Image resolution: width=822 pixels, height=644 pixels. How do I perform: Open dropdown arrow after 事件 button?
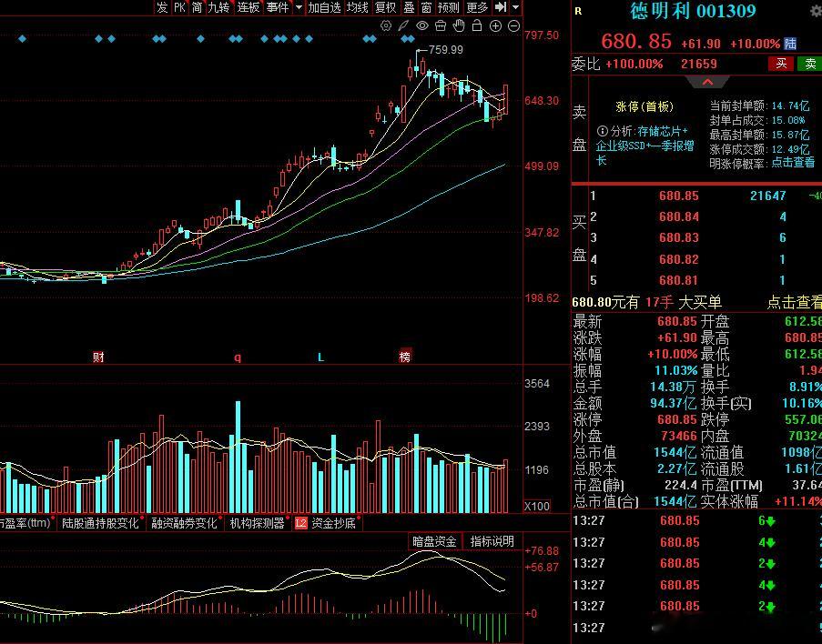[x=299, y=7]
